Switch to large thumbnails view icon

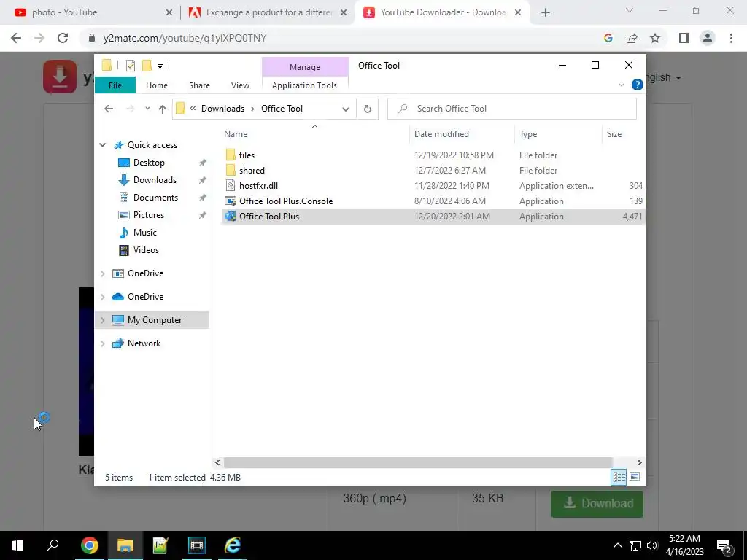point(635,477)
